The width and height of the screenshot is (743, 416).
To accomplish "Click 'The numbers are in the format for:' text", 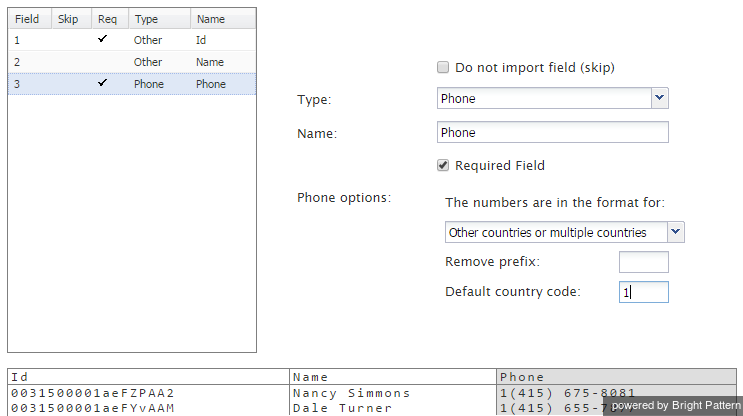I will (555, 203).
